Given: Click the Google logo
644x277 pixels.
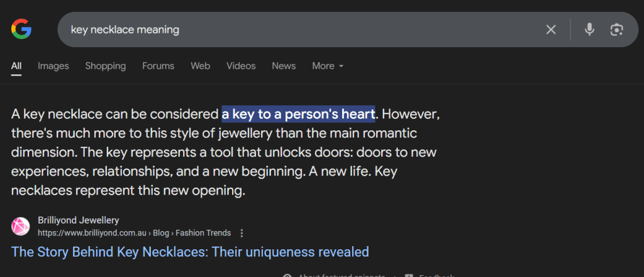Looking at the screenshot, I should click(x=21, y=29).
